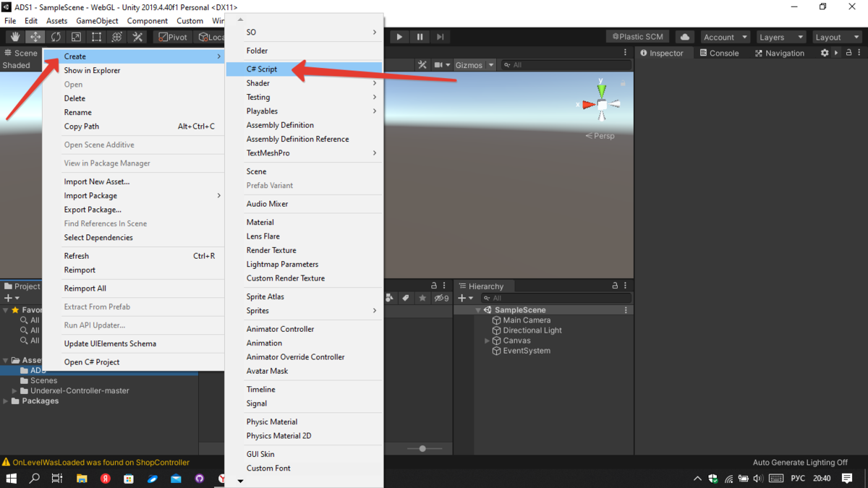Click the search by type icon
868x488 pixels.
[x=390, y=298]
